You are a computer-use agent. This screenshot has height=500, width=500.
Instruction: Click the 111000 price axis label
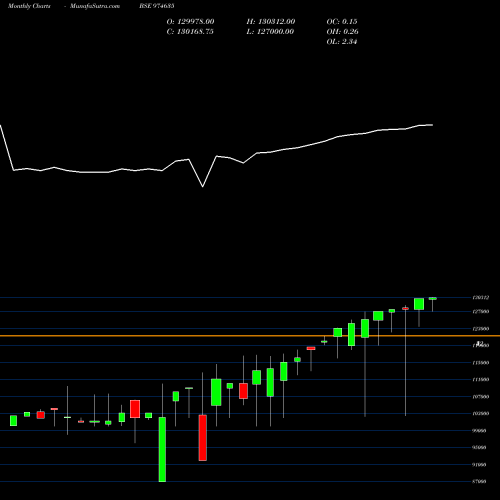(481, 379)
